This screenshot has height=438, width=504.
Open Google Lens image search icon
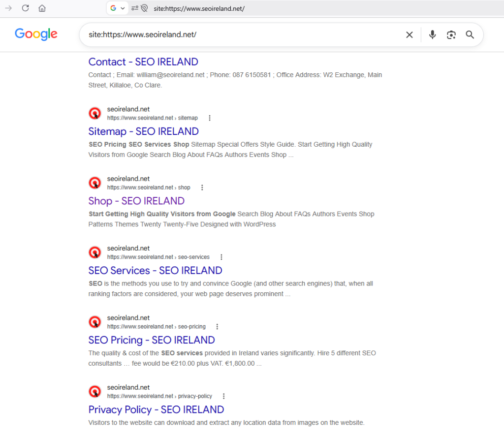pyautogui.click(x=451, y=35)
